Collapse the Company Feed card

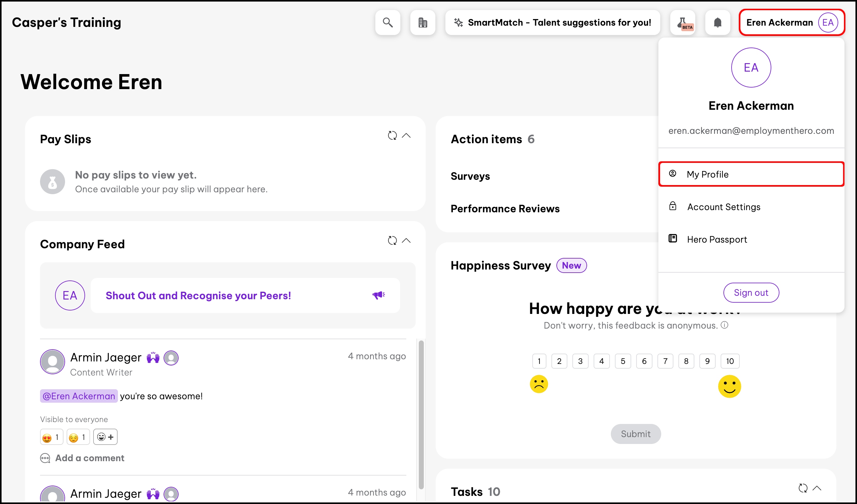(406, 240)
